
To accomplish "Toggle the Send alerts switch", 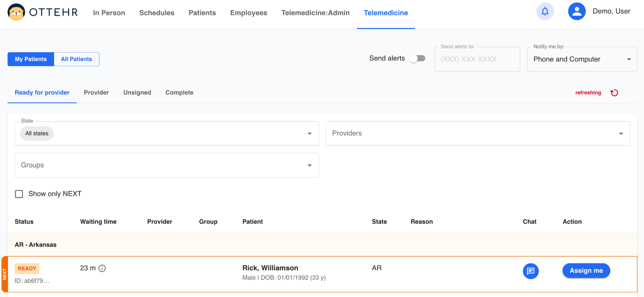I will (417, 59).
